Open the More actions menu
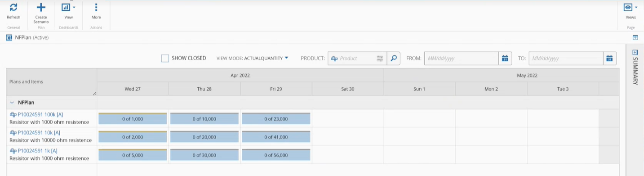The height and width of the screenshot is (176, 644). [x=96, y=7]
